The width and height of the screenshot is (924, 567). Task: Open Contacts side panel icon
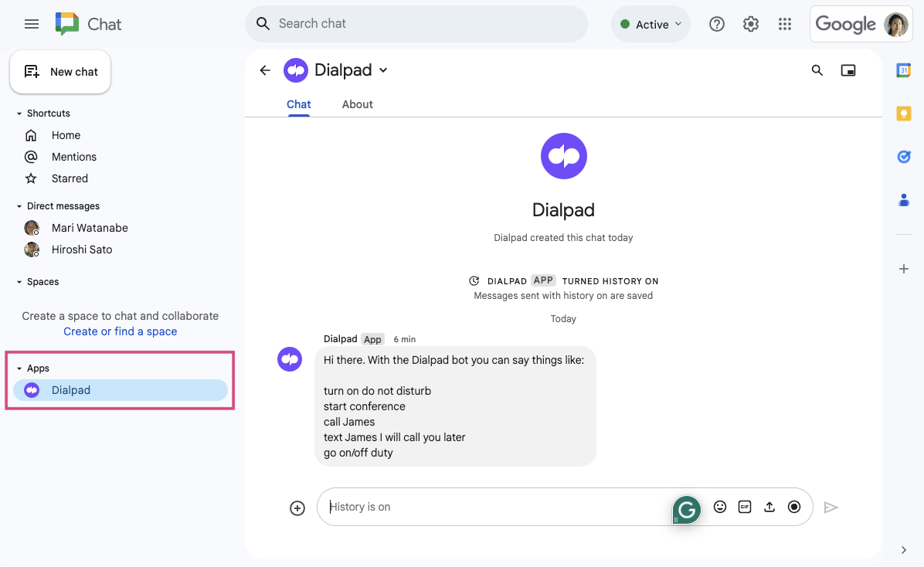point(903,200)
